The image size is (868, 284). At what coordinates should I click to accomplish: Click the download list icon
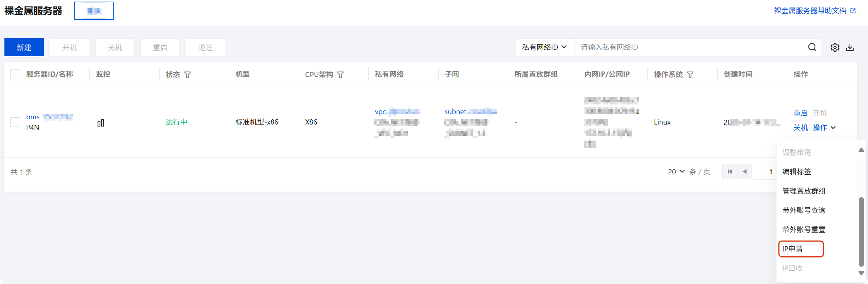point(850,47)
